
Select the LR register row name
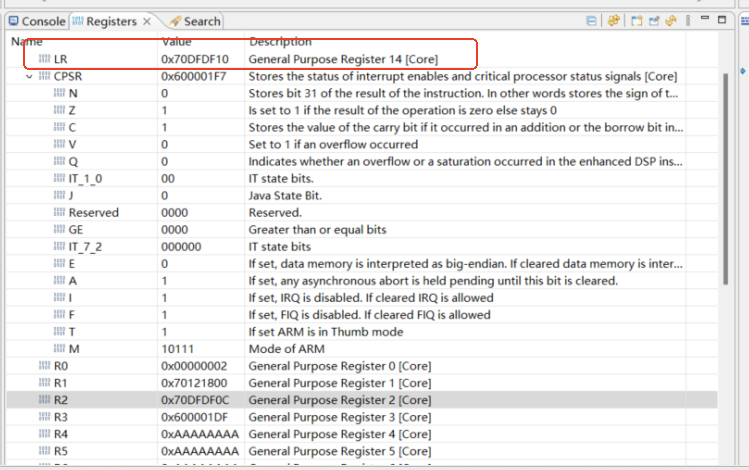coord(61,59)
